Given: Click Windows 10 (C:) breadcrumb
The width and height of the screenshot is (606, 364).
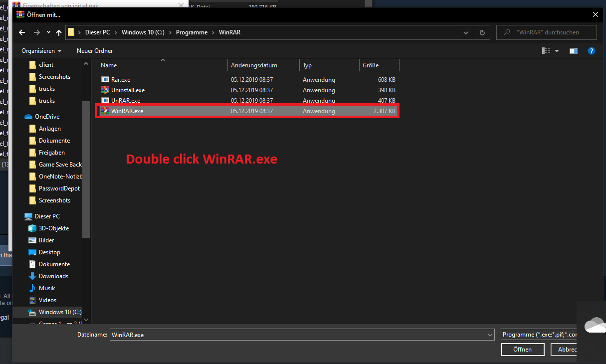Looking at the screenshot, I should tap(144, 32).
